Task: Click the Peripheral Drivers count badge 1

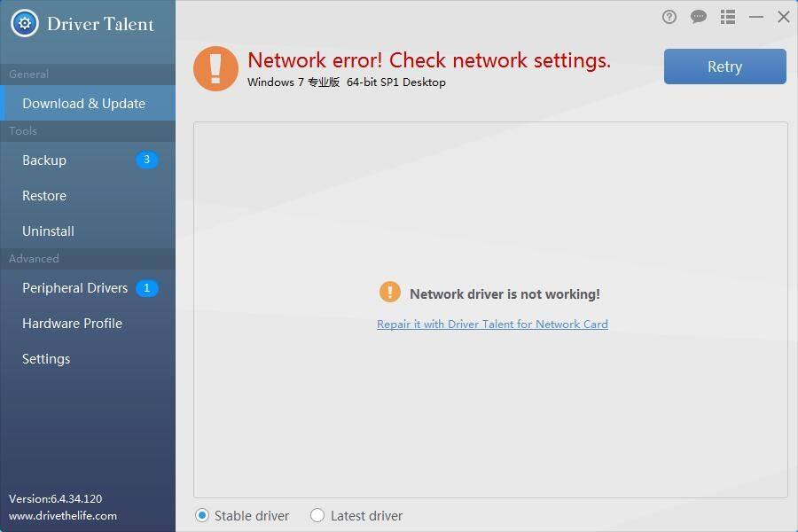Action: click(146, 288)
